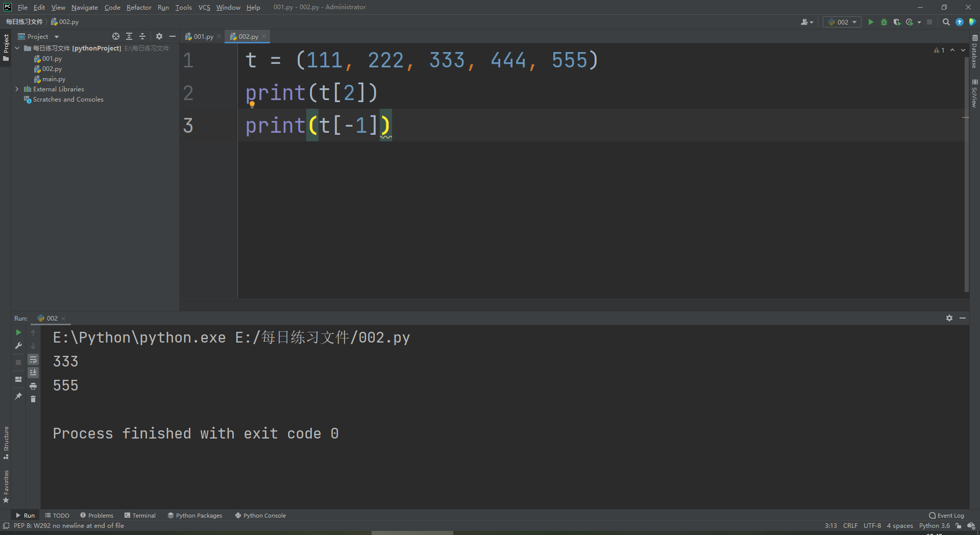This screenshot has height=535, width=980.
Task: Toggle the Favorites side panel
Action: point(6,487)
